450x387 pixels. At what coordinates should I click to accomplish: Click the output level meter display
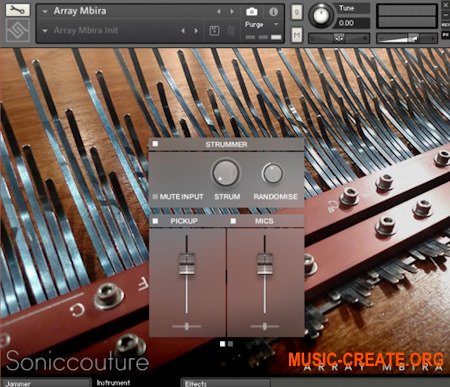click(407, 16)
